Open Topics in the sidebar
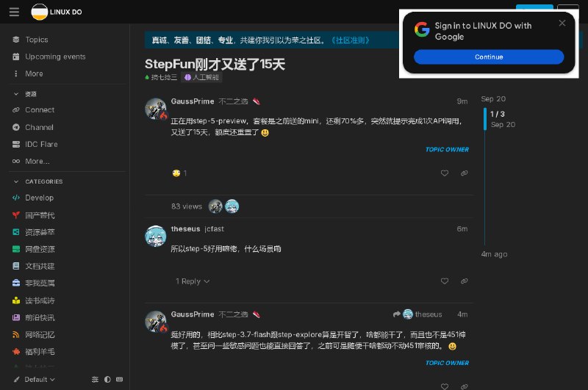The image size is (588, 390). coord(36,40)
